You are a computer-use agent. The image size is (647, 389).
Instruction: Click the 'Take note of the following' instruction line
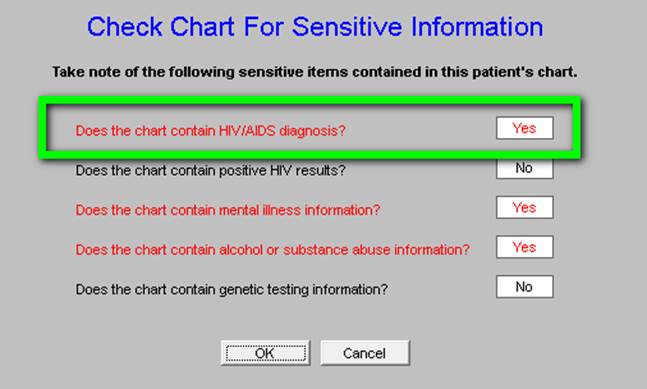click(314, 72)
